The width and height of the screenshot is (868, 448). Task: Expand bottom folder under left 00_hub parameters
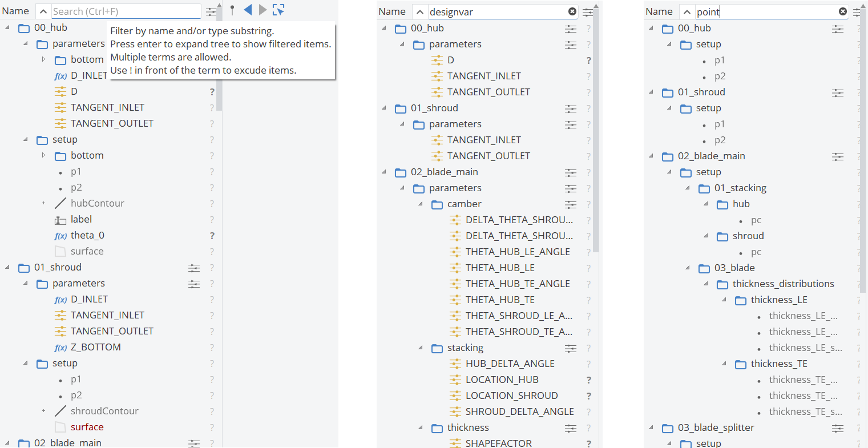(43, 59)
